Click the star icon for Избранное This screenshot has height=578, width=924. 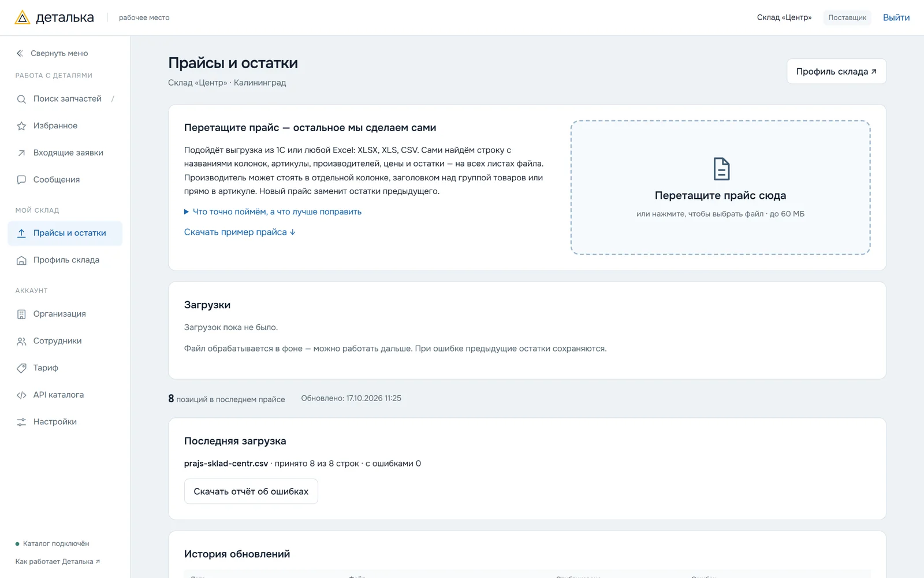click(21, 126)
